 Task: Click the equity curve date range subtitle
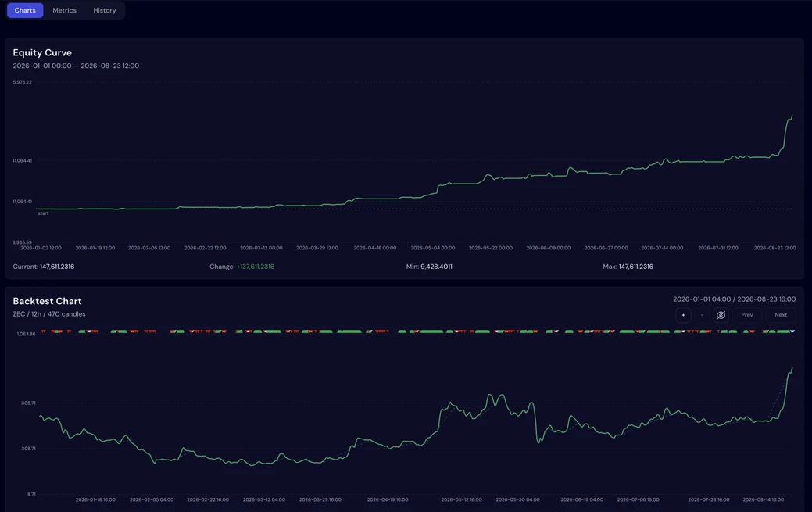coord(76,66)
